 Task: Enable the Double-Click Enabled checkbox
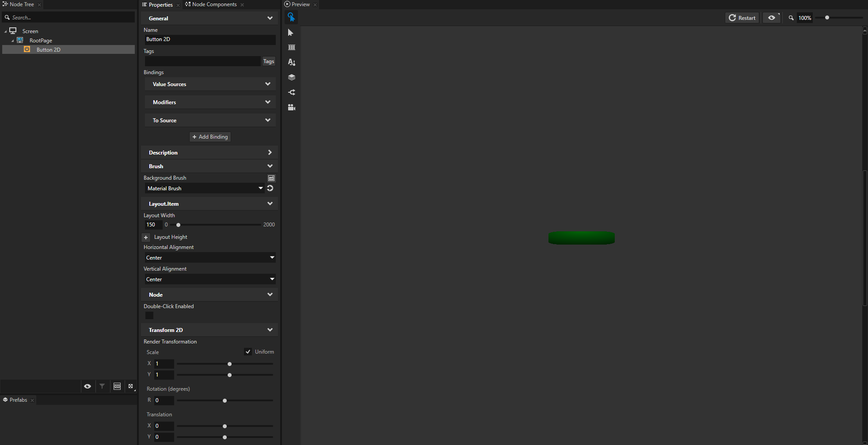149,315
